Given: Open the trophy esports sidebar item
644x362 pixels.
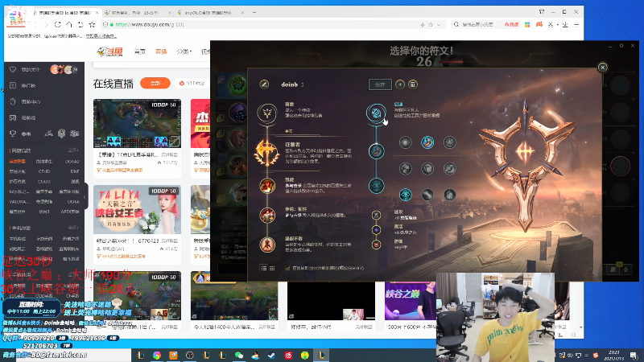Looking at the screenshot, I should 25,134.
